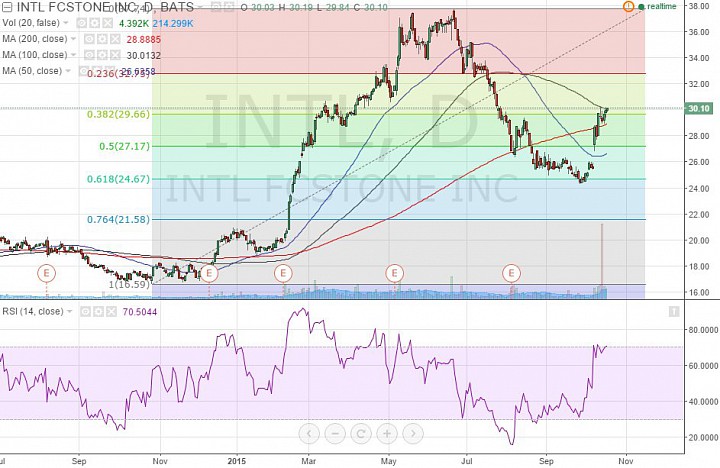
Task: Hide the MA 200 line using eye icon
Action: (x=89, y=39)
